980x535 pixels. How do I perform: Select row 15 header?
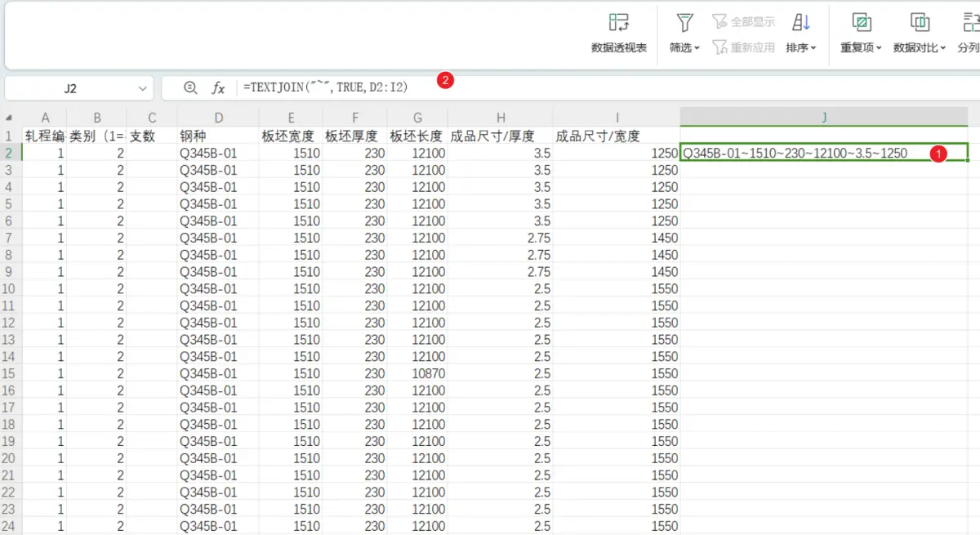(x=10, y=373)
